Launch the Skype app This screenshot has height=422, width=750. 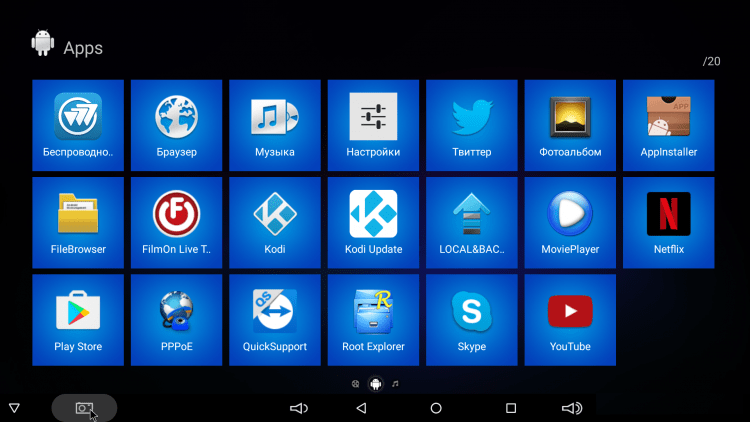[472, 320]
